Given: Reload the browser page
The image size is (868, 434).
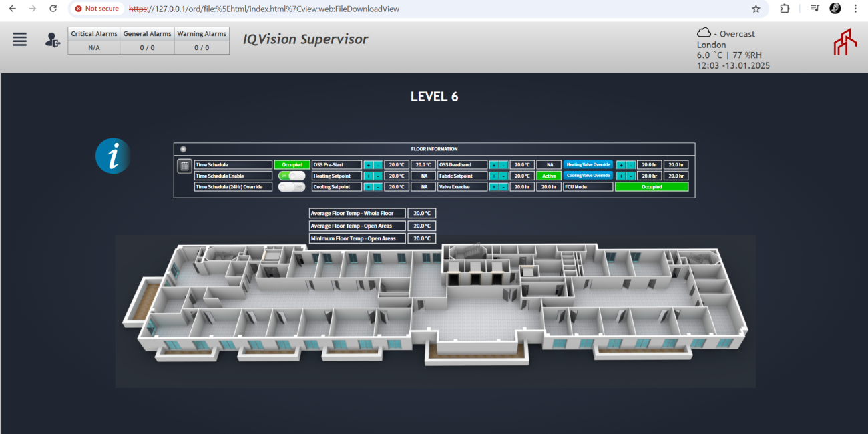Looking at the screenshot, I should [x=53, y=9].
